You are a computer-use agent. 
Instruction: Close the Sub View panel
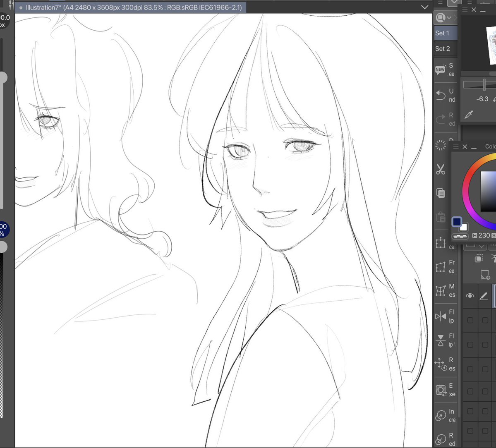474,10
